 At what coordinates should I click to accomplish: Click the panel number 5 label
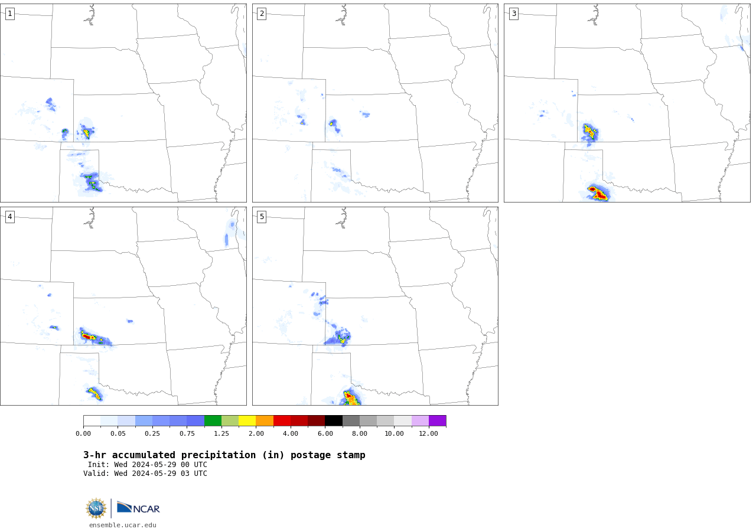pyautogui.click(x=262, y=217)
